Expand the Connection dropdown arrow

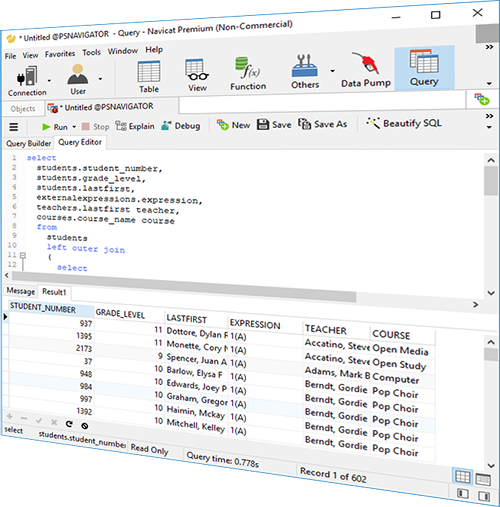pyautogui.click(x=49, y=80)
